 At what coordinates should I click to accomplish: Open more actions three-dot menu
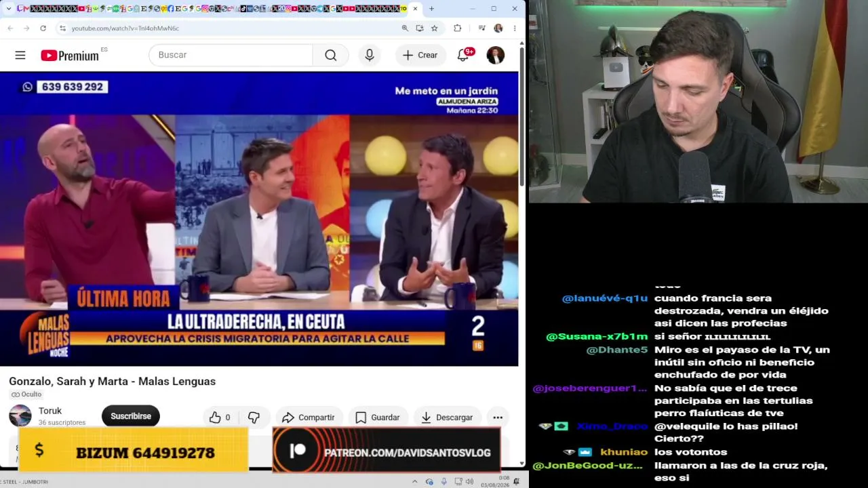tap(498, 418)
